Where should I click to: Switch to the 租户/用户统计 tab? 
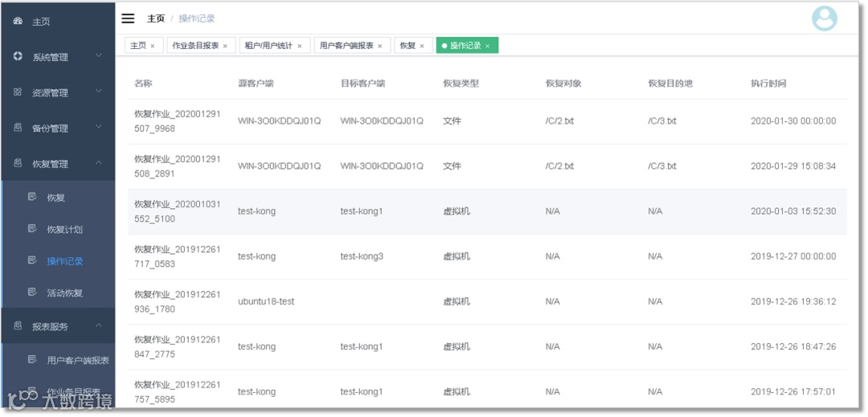pyautogui.click(x=275, y=45)
